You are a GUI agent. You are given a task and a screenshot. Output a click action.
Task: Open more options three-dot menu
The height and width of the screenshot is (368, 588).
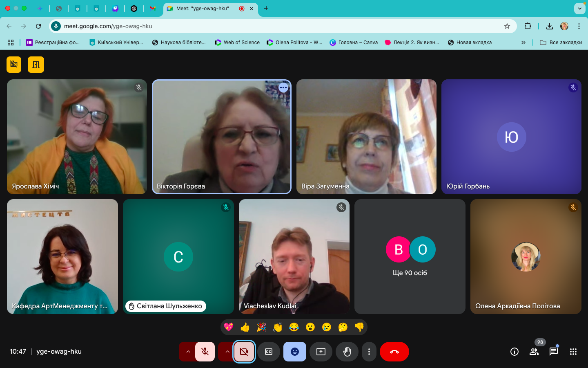point(369,352)
